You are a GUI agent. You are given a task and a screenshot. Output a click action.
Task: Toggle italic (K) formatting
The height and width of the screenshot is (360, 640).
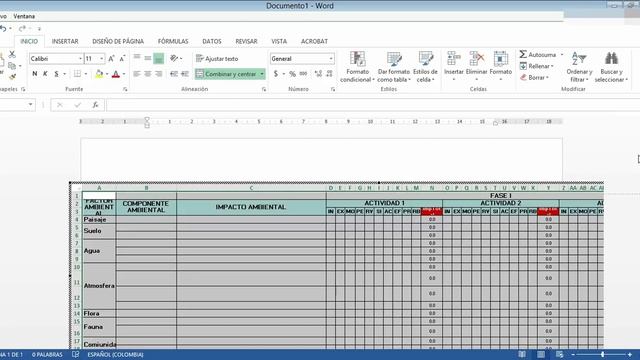tap(45, 74)
